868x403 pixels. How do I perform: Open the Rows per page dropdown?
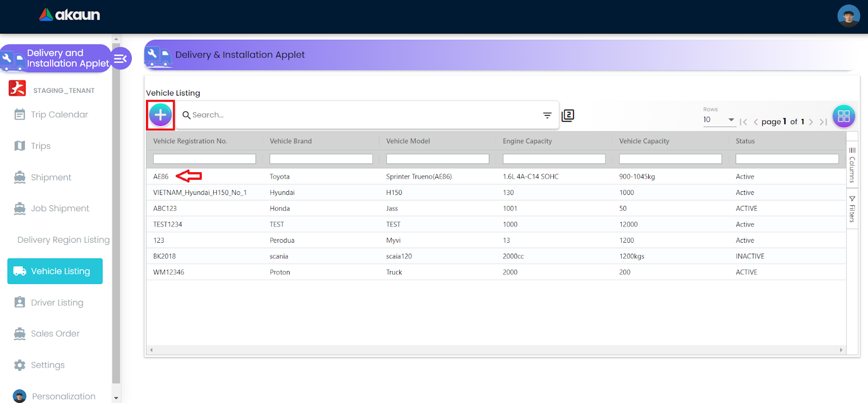pos(719,120)
